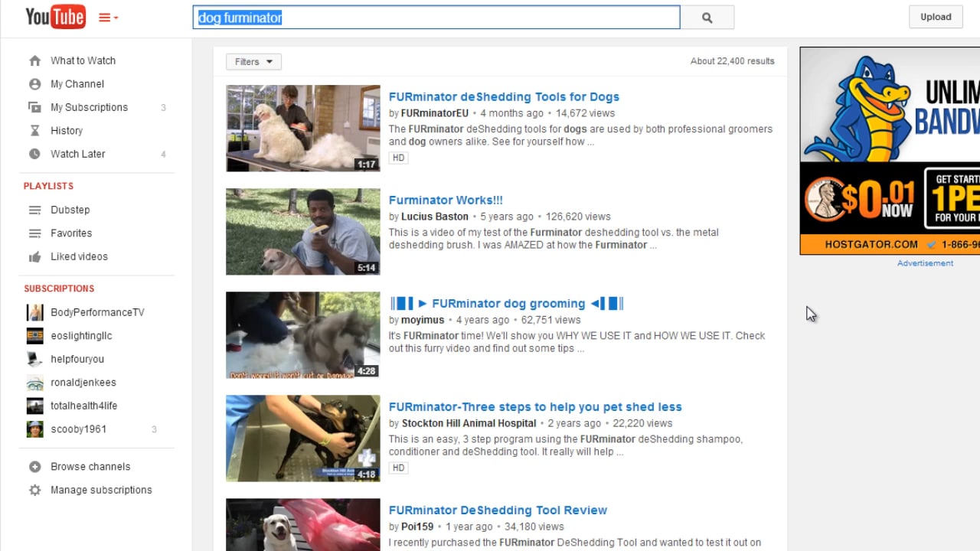Click the HostGator $0.01 advertisement

[x=888, y=152]
